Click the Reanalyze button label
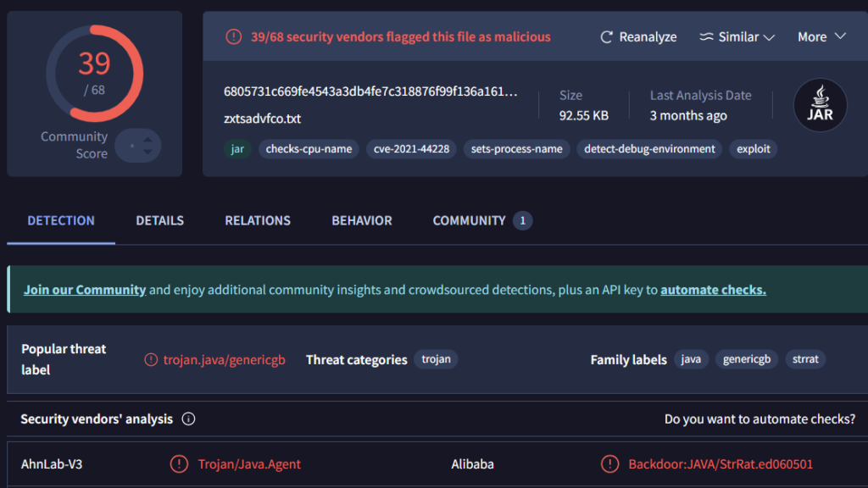The width and height of the screenshot is (868, 488). (648, 36)
